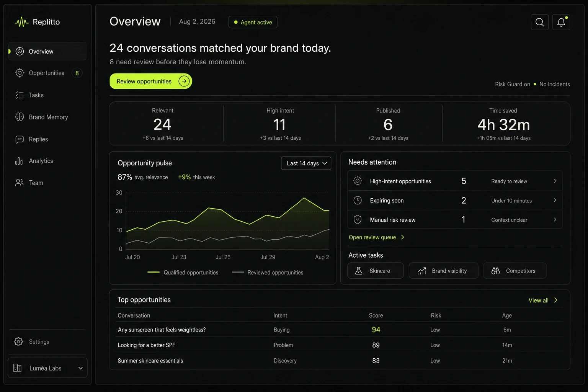The height and width of the screenshot is (392, 588).
Task: Click the Agent active status pill
Action: click(253, 22)
